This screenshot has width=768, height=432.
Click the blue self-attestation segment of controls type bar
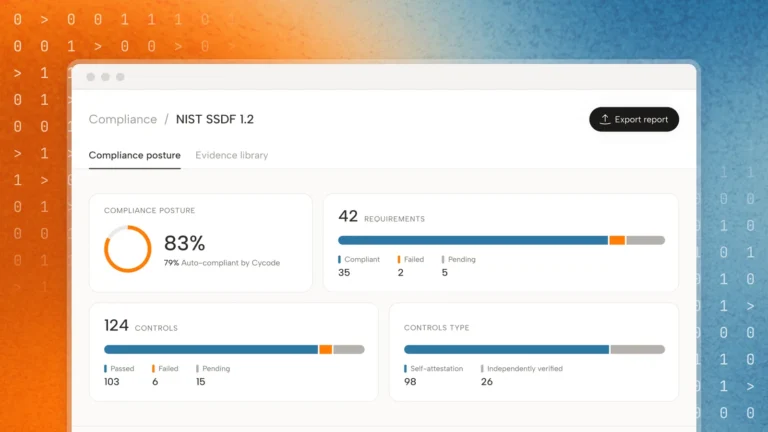click(506, 350)
